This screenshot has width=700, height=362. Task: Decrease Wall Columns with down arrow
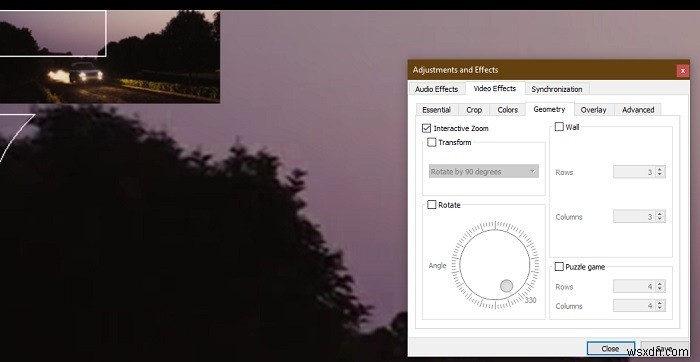tap(660, 220)
